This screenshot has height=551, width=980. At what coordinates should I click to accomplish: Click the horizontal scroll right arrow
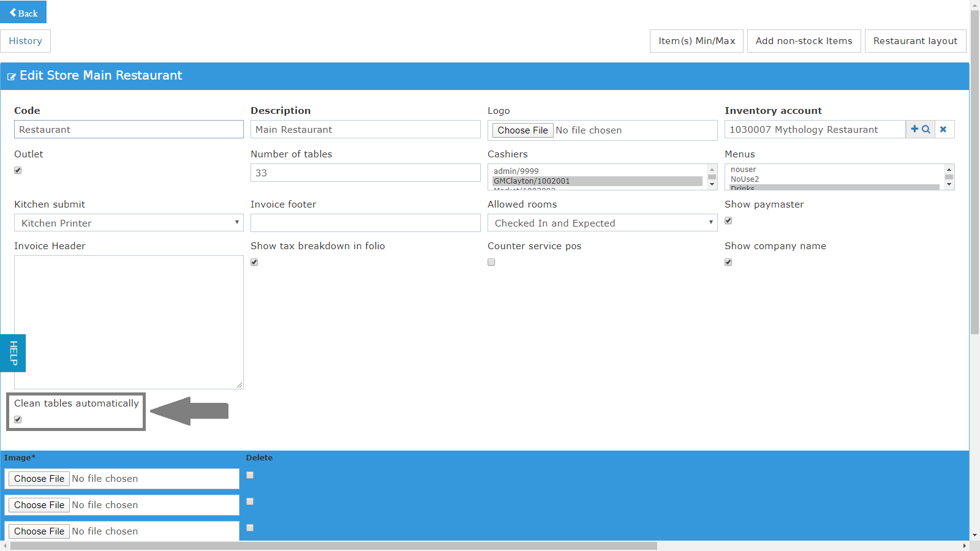pos(965,545)
